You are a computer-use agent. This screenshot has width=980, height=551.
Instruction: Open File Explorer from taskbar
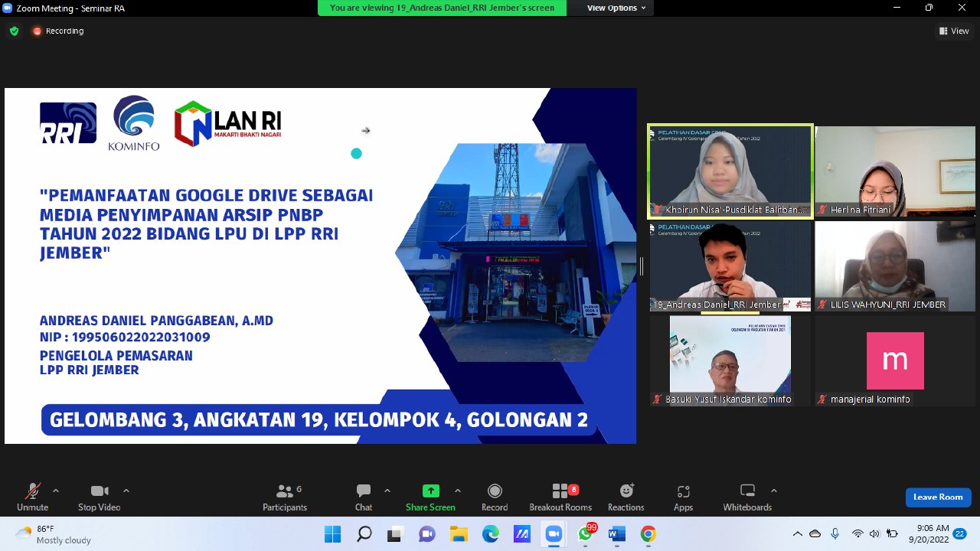coord(459,534)
